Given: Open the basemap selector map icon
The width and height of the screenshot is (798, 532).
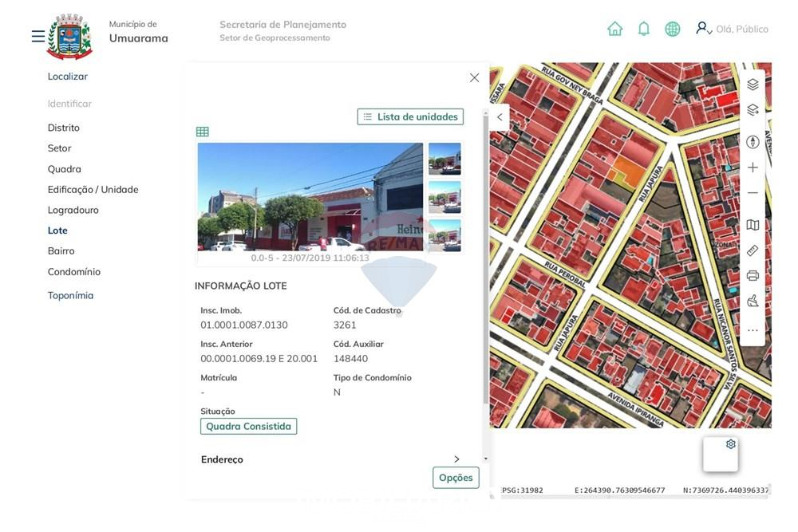Looking at the screenshot, I should 753,225.
